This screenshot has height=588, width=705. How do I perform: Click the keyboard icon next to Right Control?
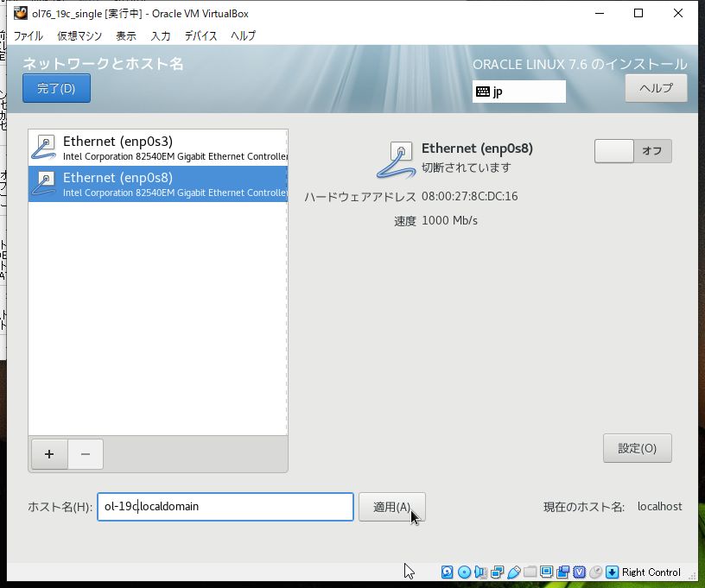610,572
